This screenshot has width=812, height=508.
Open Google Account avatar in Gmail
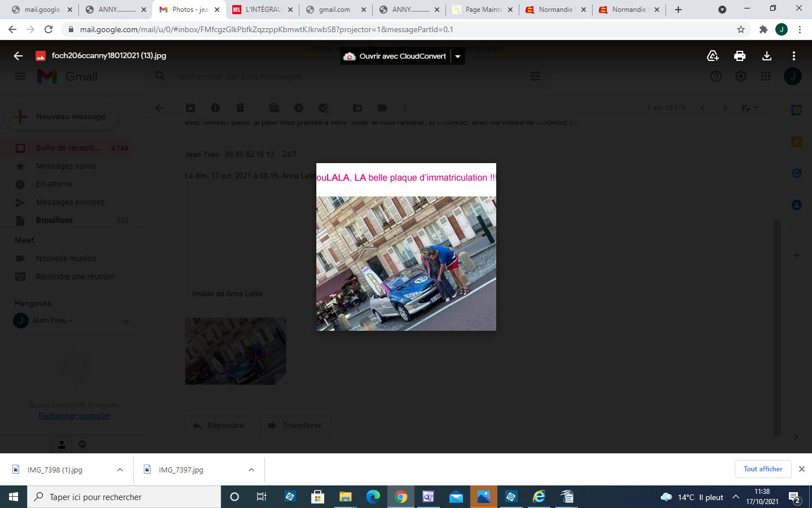click(793, 76)
